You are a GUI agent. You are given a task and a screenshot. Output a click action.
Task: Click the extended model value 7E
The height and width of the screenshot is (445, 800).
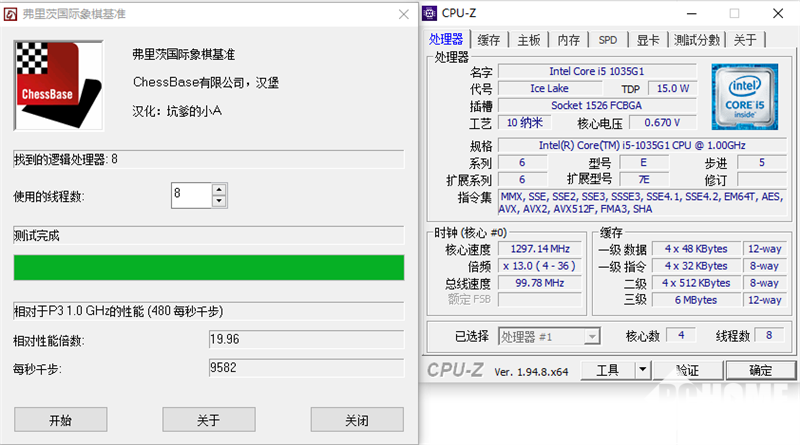644,180
